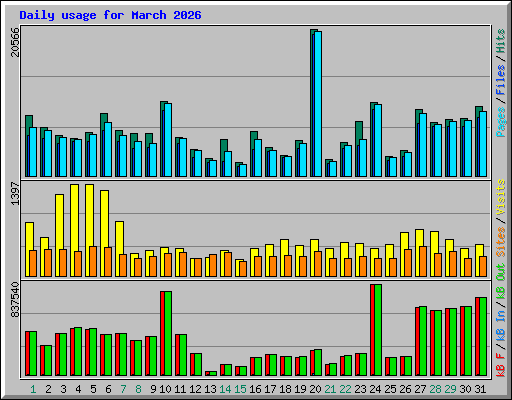Click the green kB bar for day 10
Viewport: 512px width, 400px height.
pos(168,334)
